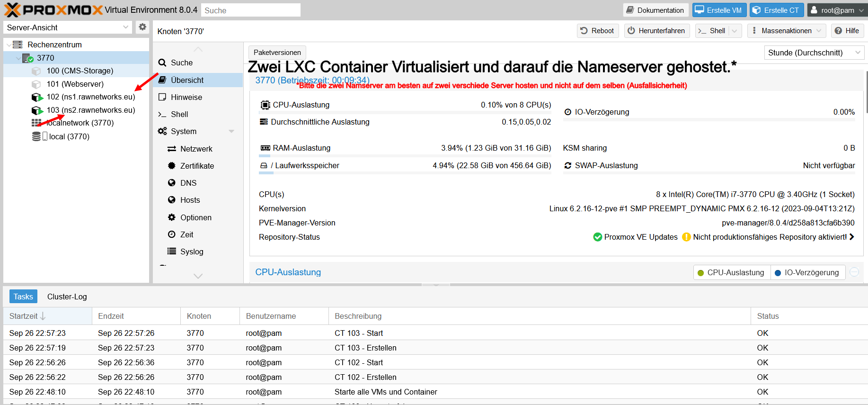Click container 100 CMS-Storage icon
Screen dimensions: 868x405
[x=36, y=71]
